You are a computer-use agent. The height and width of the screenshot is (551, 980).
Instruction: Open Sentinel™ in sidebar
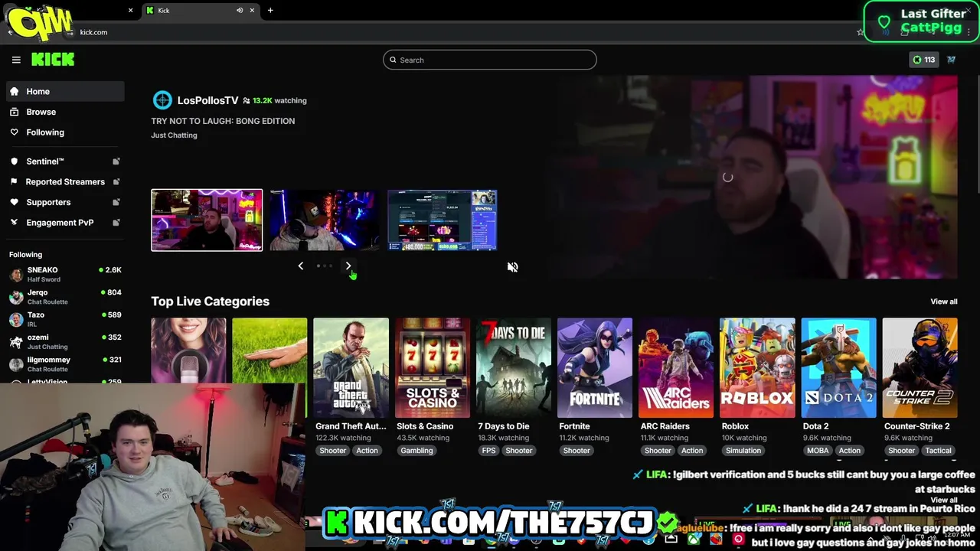[x=65, y=161]
